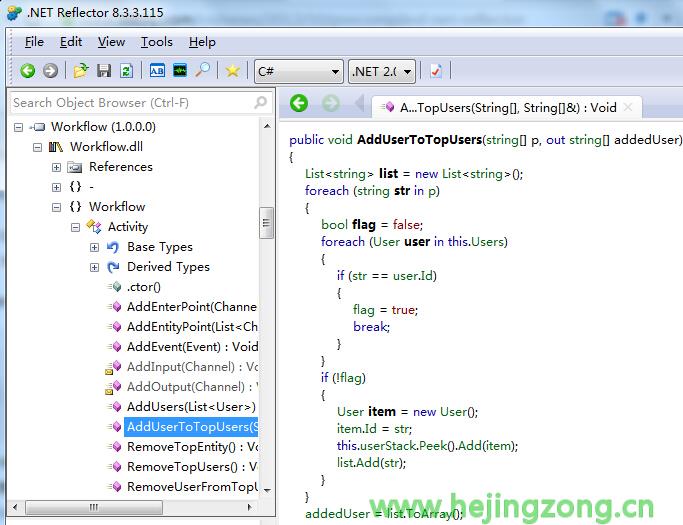Viewport: 683px width, 525px height.
Task: Collapse the Activity class node
Action: coord(76,227)
